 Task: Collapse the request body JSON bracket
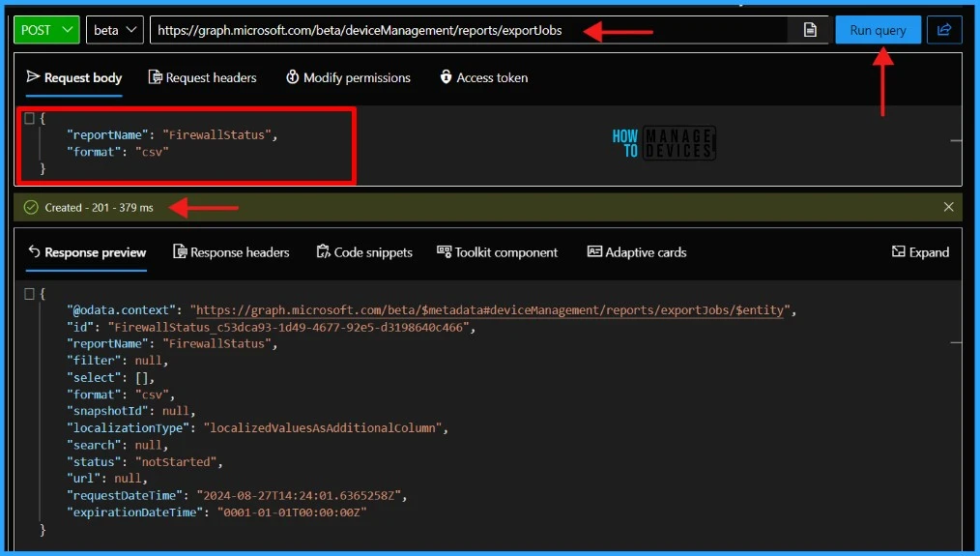click(29, 118)
